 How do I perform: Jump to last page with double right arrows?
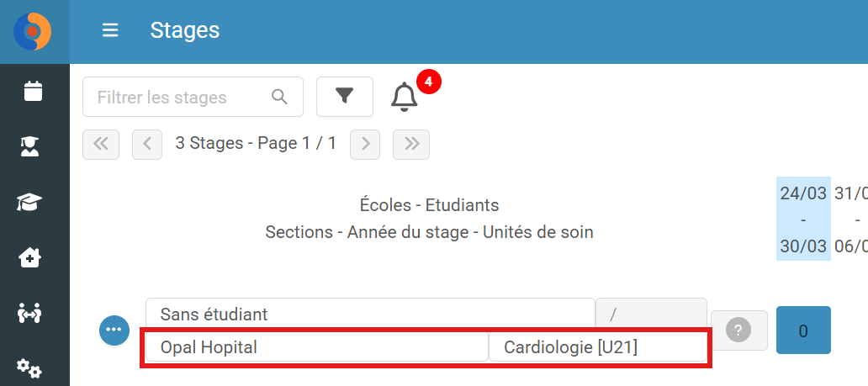pyautogui.click(x=411, y=144)
